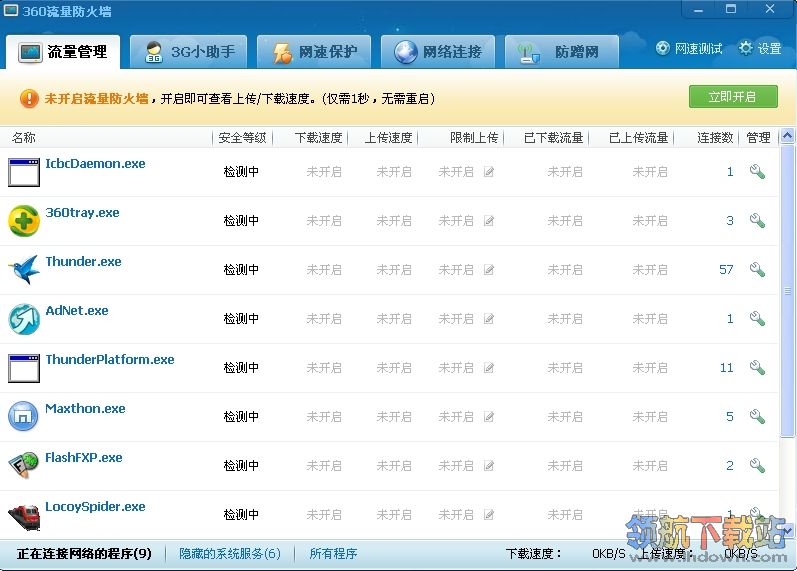797x571 pixels.
Task: Show 所有程序 list
Action: coord(333,553)
